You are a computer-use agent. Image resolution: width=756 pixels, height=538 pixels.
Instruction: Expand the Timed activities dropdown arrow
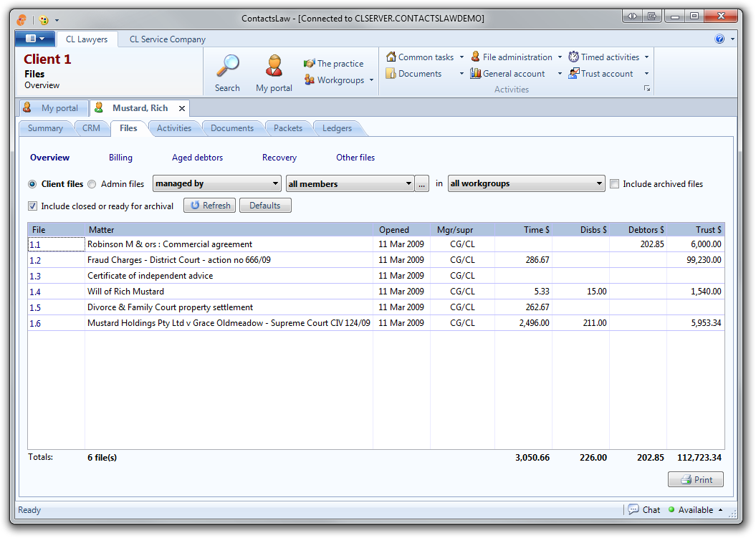pyautogui.click(x=646, y=57)
